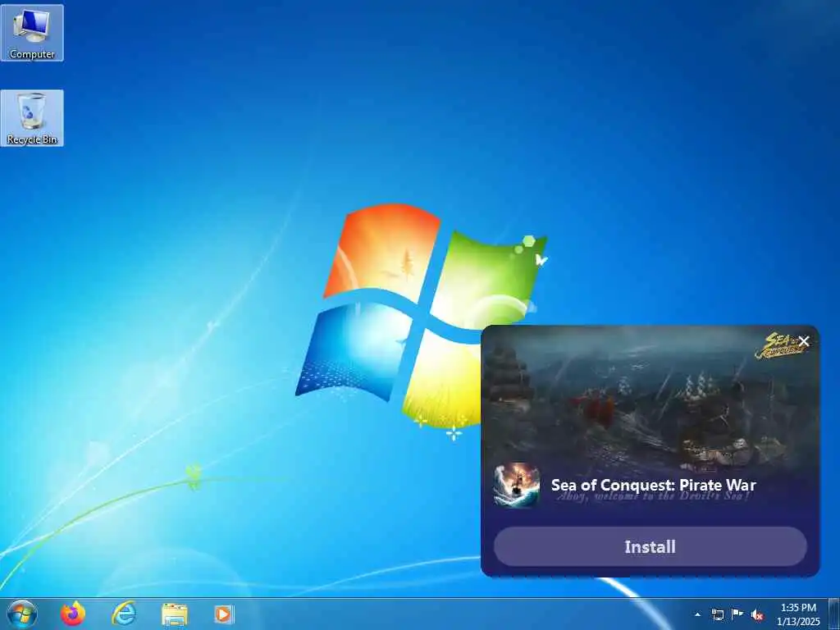The image size is (840, 630).
Task: Open the Computer desktop icon
Action: tap(32, 33)
